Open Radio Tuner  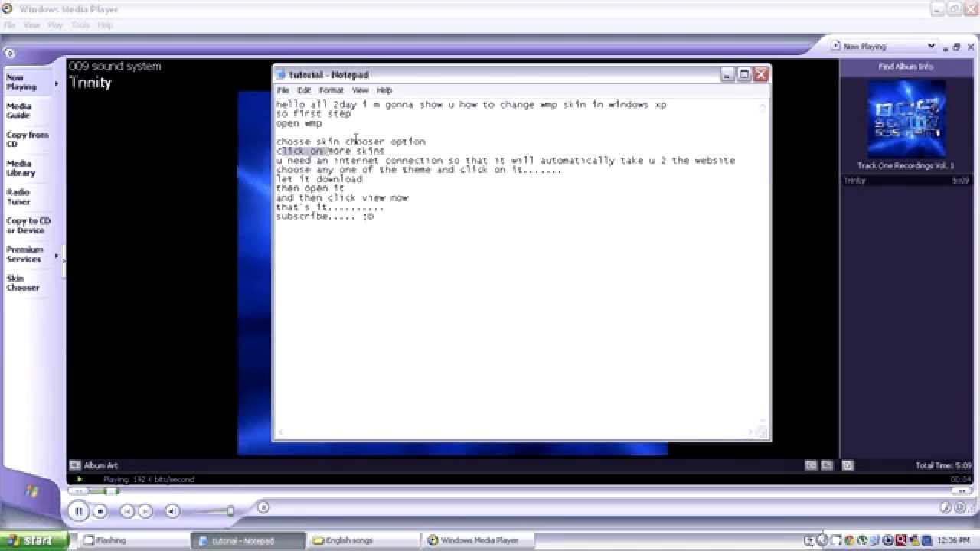coord(18,197)
